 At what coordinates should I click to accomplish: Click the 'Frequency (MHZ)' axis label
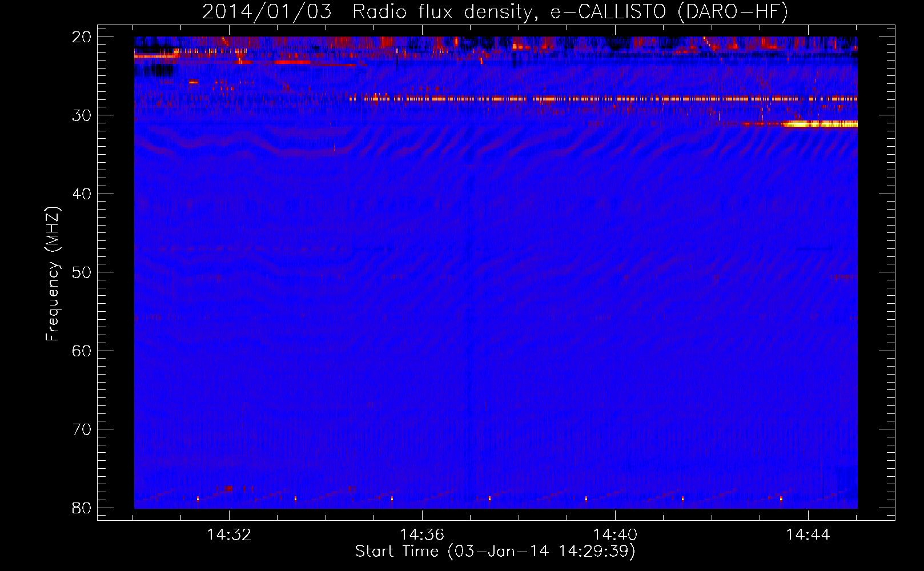53,275
